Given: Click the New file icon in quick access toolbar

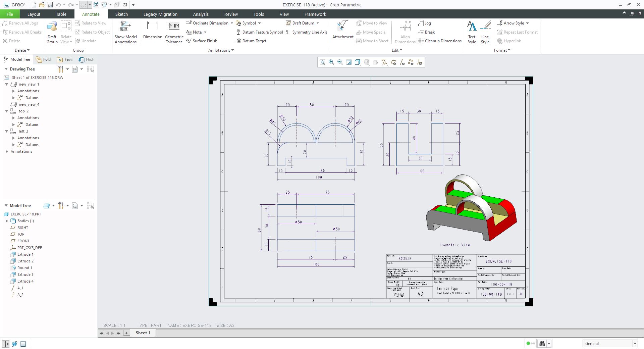Looking at the screenshot, I should (34, 5).
